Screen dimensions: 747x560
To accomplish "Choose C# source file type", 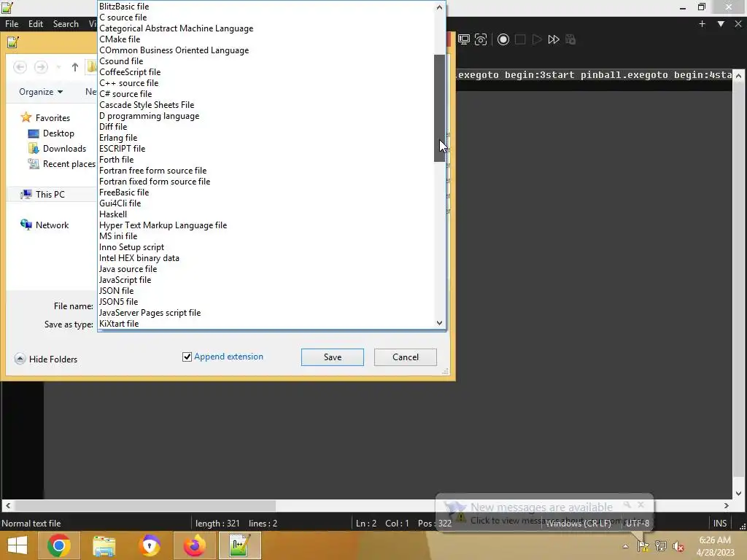I will coord(266,94).
